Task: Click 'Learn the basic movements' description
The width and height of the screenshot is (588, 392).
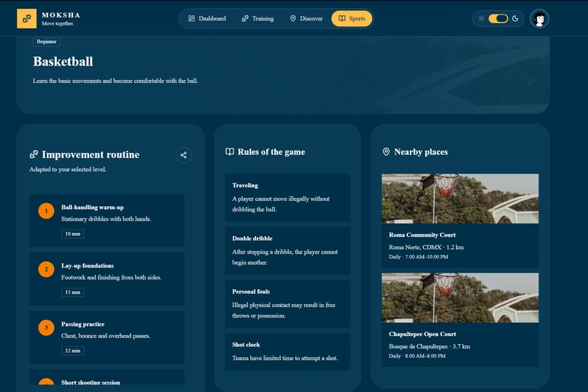Action: [x=115, y=81]
